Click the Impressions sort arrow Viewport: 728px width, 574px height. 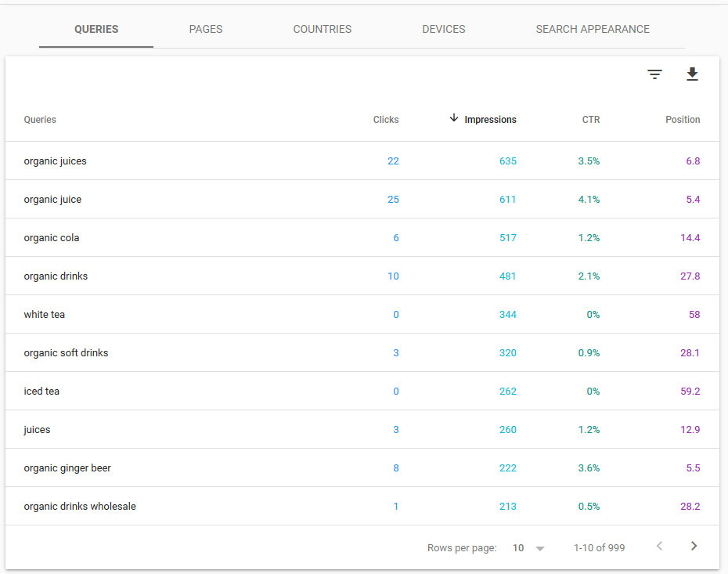(453, 118)
